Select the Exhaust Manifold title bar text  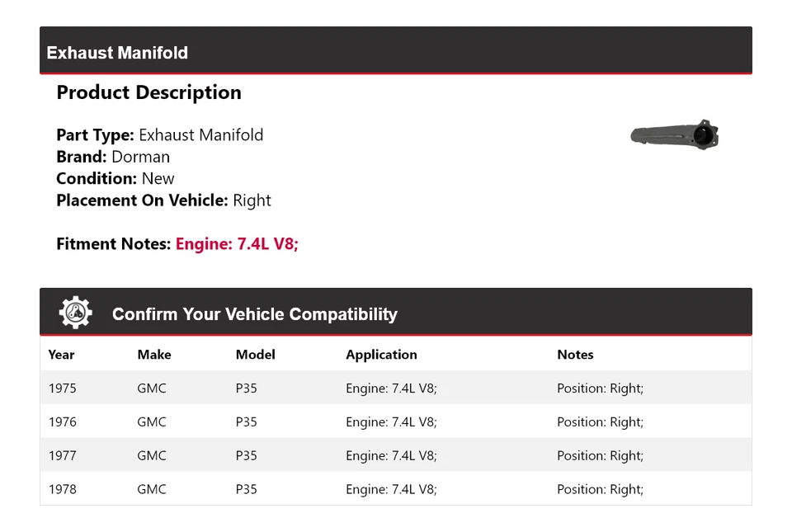(x=117, y=53)
